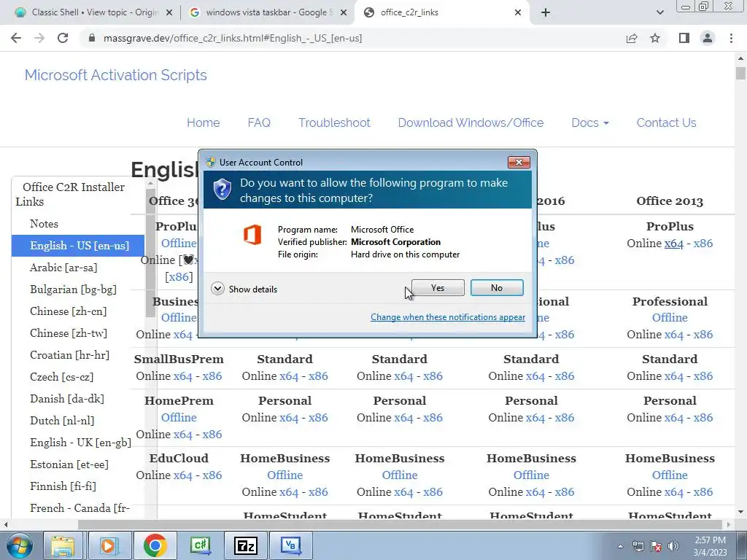This screenshot has height=560, width=747.
Task: Click Office 2013 Professional Offline link
Action: tap(670, 318)
